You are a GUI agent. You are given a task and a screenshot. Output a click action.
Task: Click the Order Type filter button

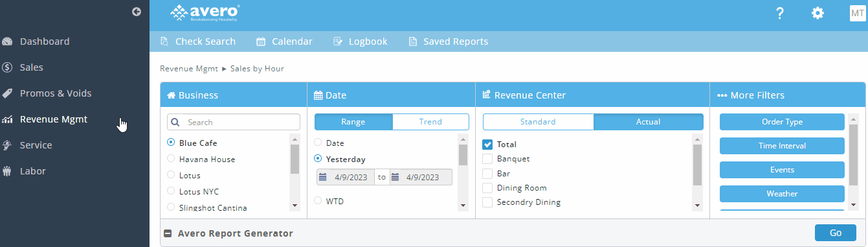(782, 122)
